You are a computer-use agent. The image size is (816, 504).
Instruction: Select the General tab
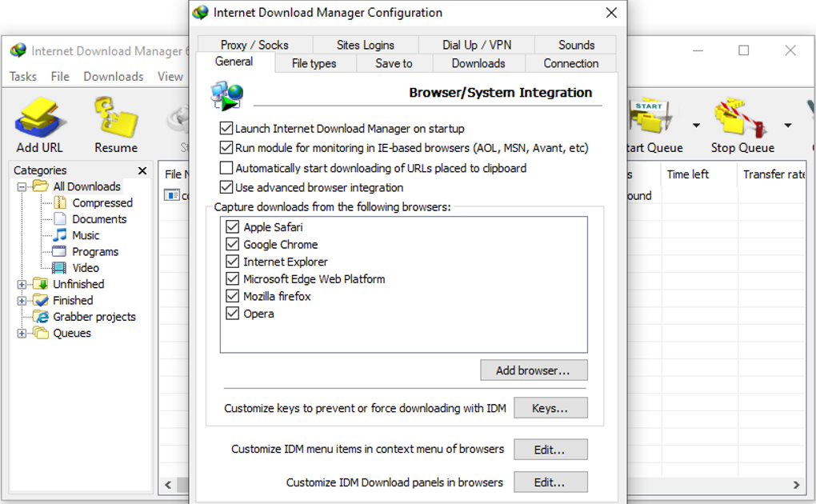[x=234, y=62]
